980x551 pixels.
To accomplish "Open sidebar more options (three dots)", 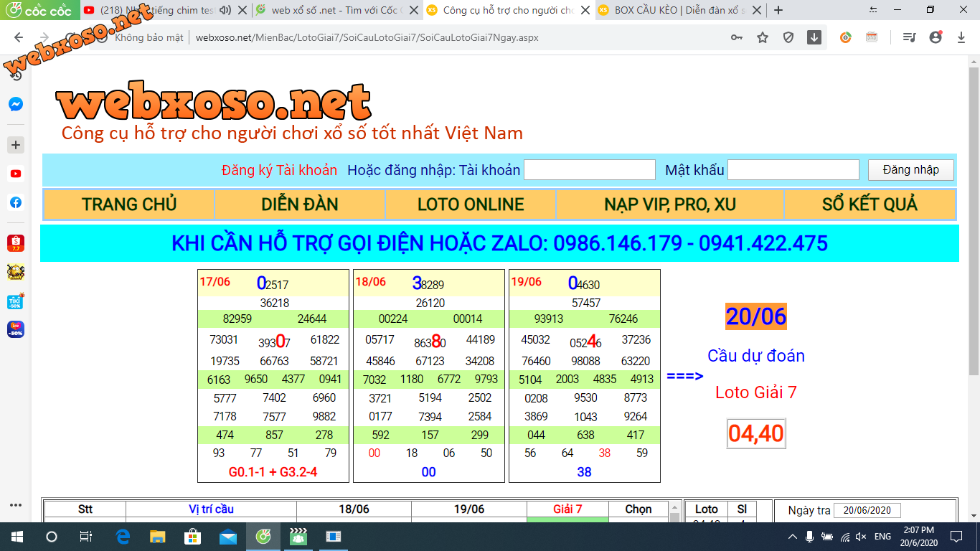I will click(16, 505).
